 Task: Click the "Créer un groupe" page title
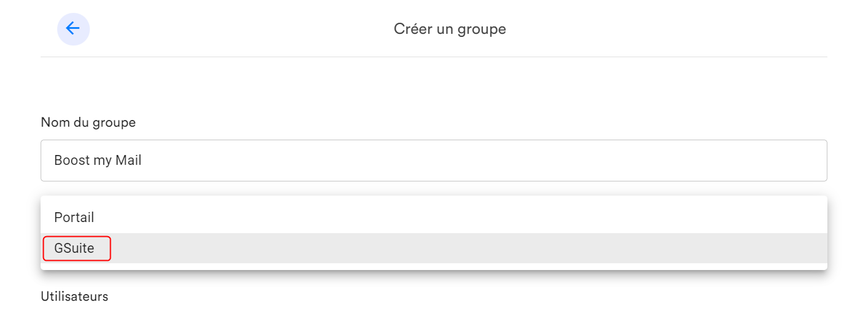coord(450,29)
